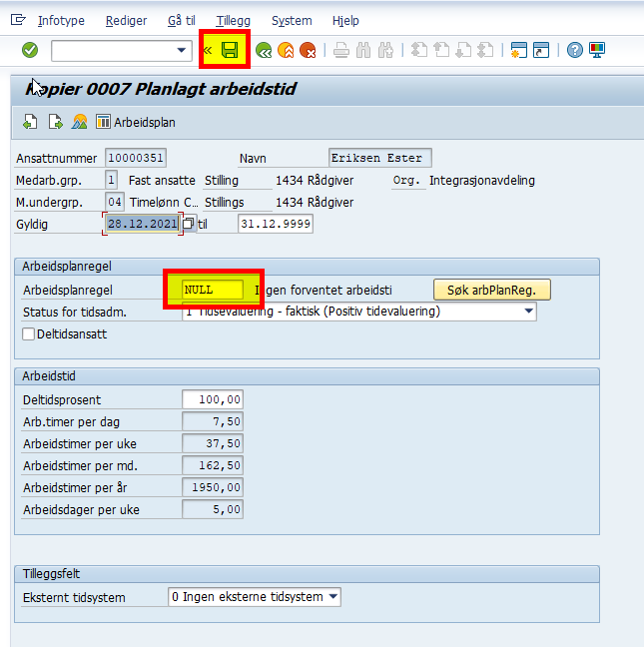Click the Arbeidstimer per år field
The width and height of the screenshot is (644, 647).
[x=213, y=487]
